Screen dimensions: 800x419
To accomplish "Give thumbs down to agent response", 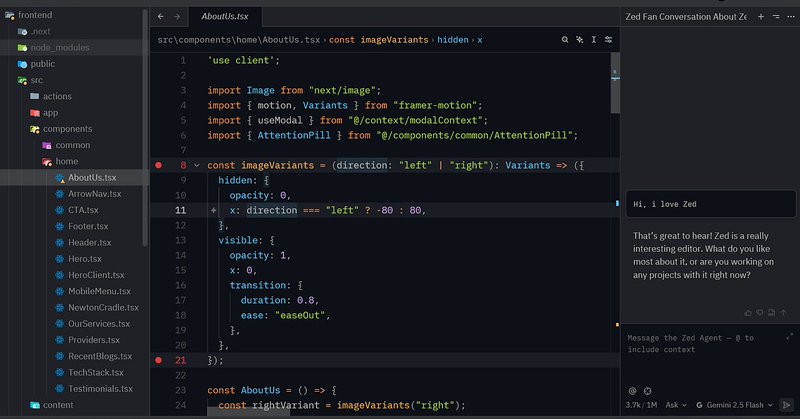I will point(760,312).
